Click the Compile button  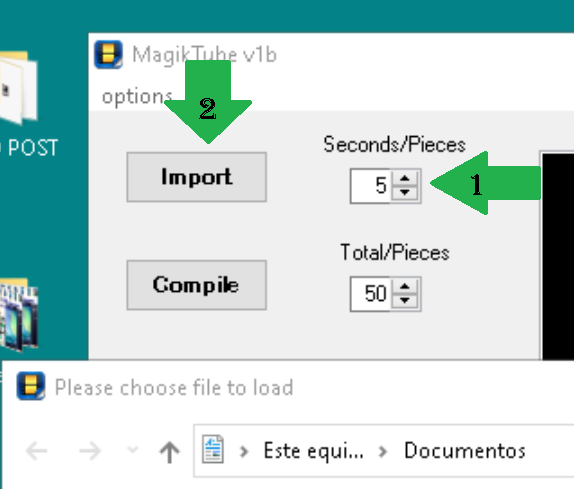tap(196, 285)
